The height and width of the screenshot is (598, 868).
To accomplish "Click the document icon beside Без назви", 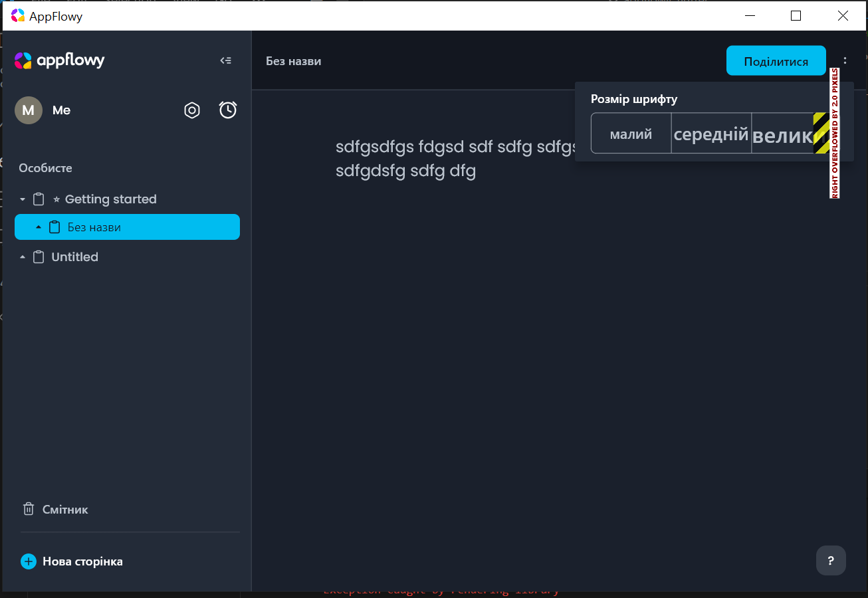I will coord(54,227).
